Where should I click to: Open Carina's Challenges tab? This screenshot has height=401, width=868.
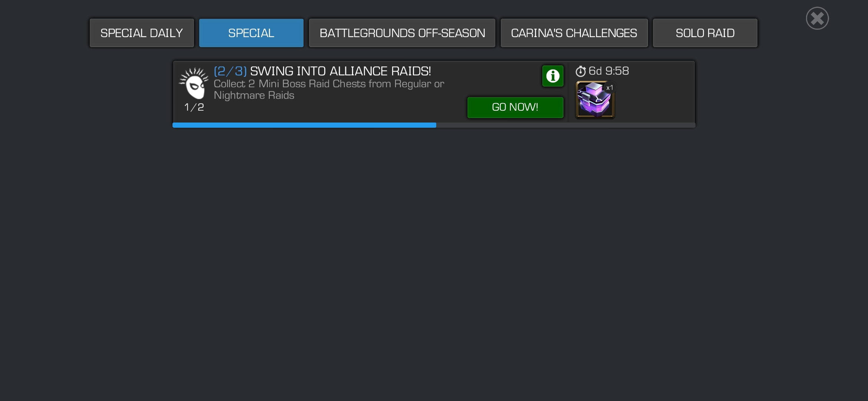[574, 33]
